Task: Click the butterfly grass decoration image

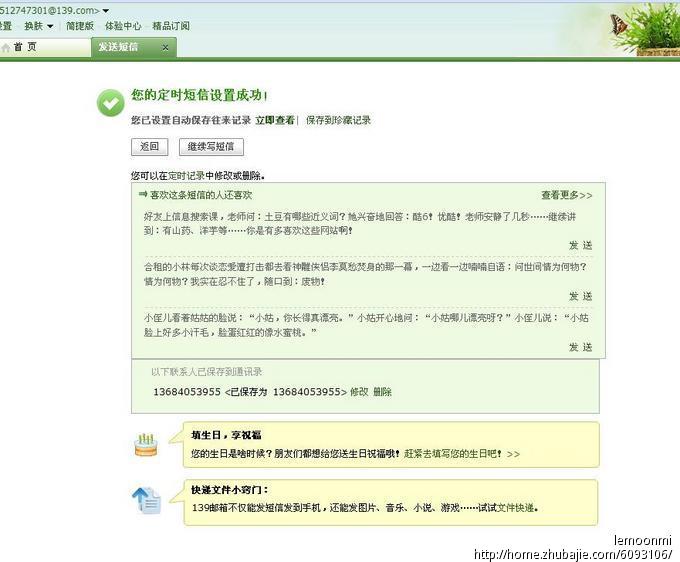Action: (x=644, y=29)
